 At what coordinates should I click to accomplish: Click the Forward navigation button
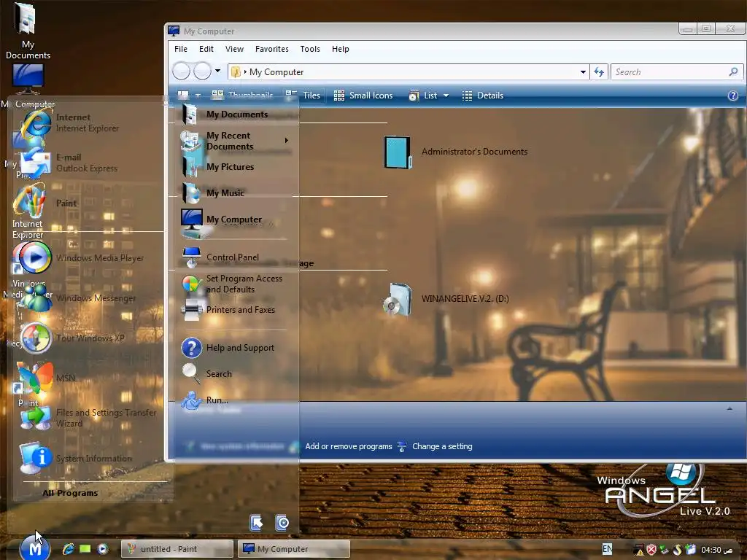coord(202,71)
